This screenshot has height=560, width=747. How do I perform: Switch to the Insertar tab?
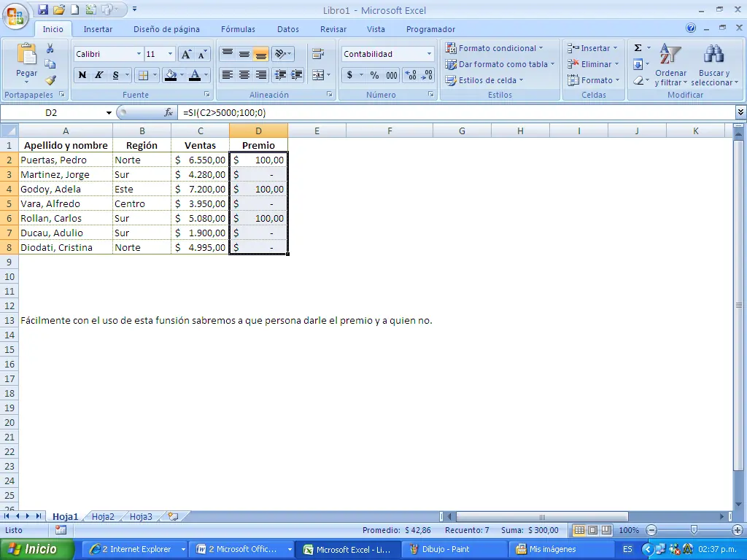click(98, 29)
